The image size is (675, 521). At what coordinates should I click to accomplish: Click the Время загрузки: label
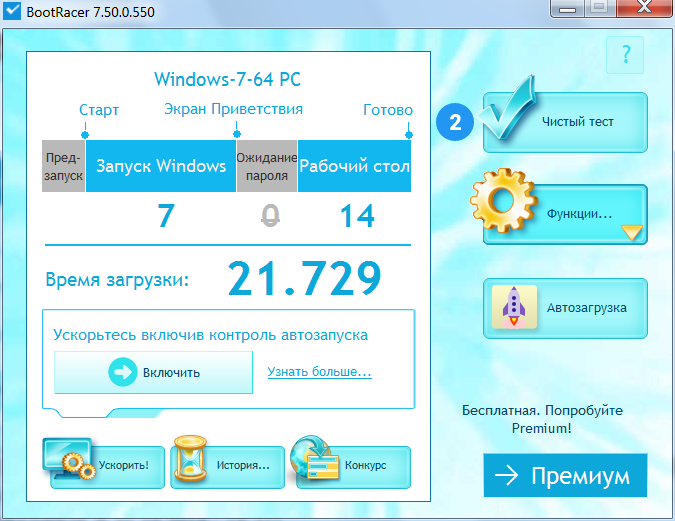pos(117,280)
